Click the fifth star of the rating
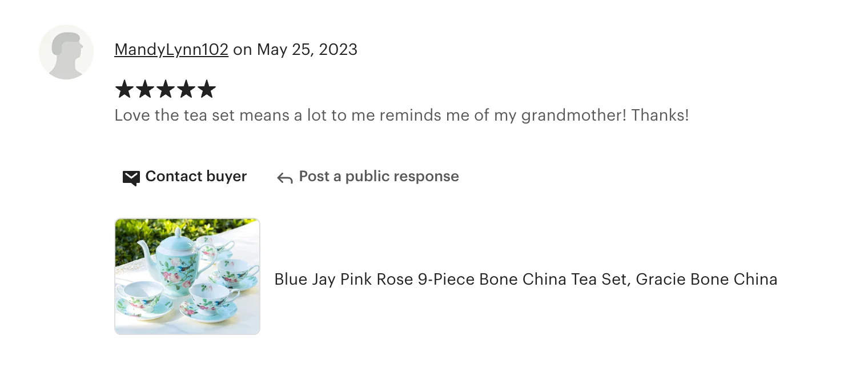868x383 pixels. coord(207,89)
